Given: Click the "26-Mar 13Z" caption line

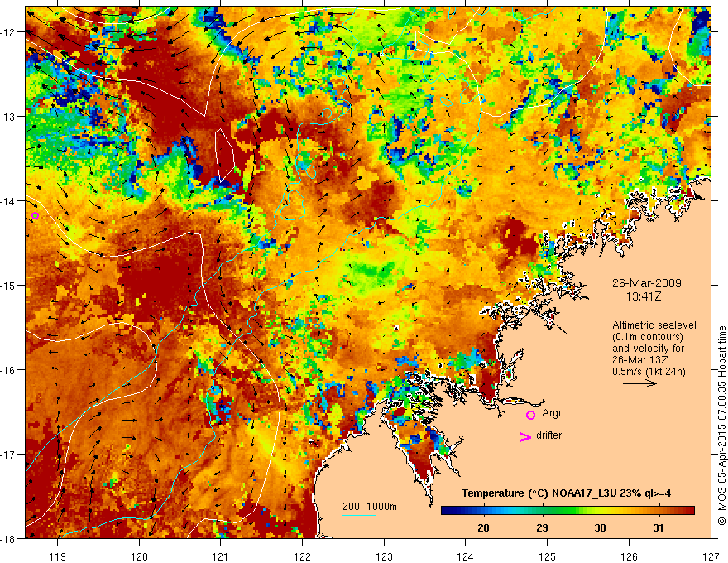Looking at the screenshot, I should 641,360.
